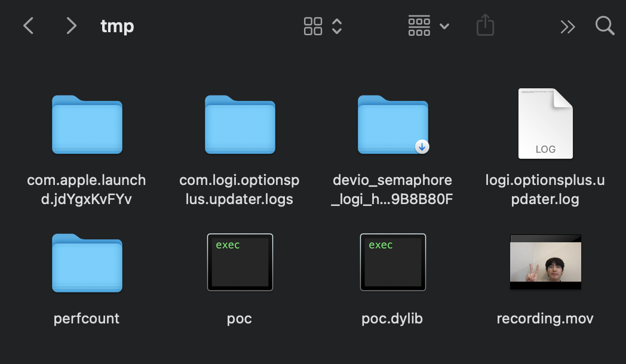Select the com.apple.launchd folder icon

pos(87,125)
